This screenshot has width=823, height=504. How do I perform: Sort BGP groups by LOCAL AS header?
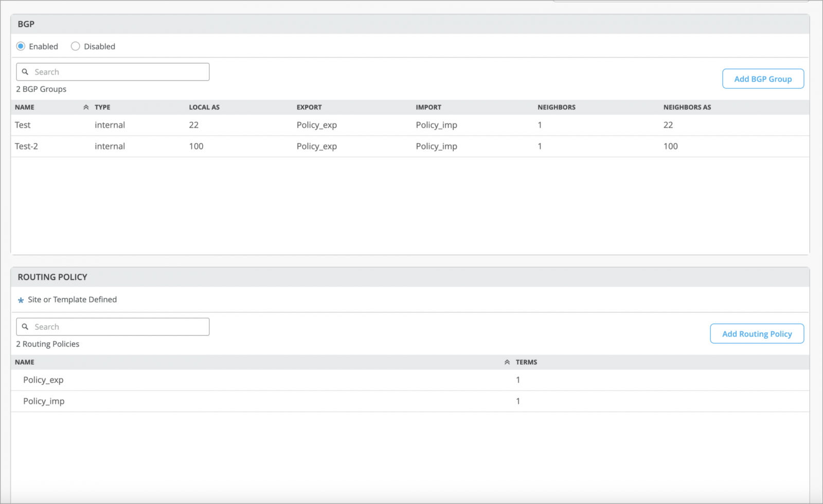pos(204,107)
